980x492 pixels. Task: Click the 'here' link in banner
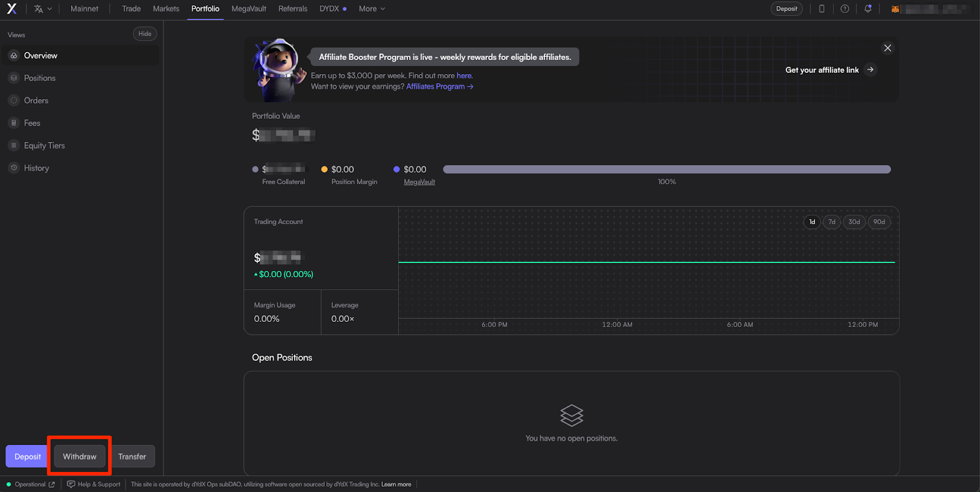[464, 76]
